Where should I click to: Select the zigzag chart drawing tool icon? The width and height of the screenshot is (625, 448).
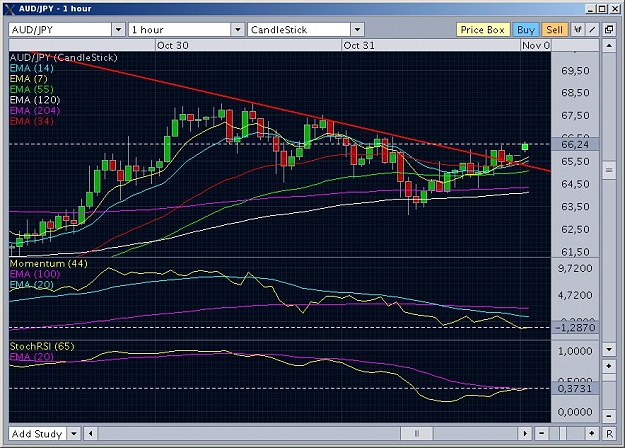tap(578, 29)
